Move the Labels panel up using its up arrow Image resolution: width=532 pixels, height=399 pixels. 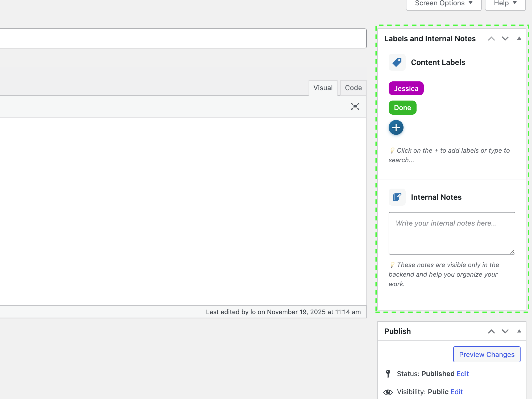[x=491, y=39]
